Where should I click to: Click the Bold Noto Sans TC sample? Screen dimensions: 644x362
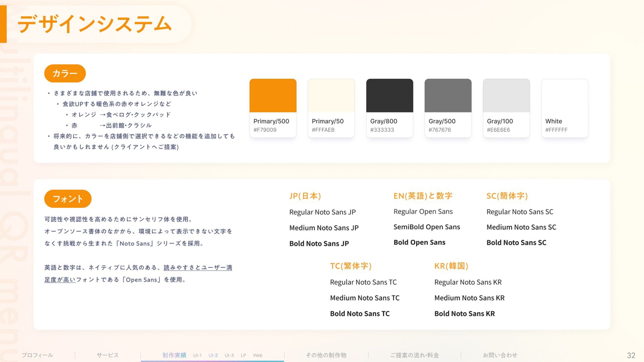360,314
